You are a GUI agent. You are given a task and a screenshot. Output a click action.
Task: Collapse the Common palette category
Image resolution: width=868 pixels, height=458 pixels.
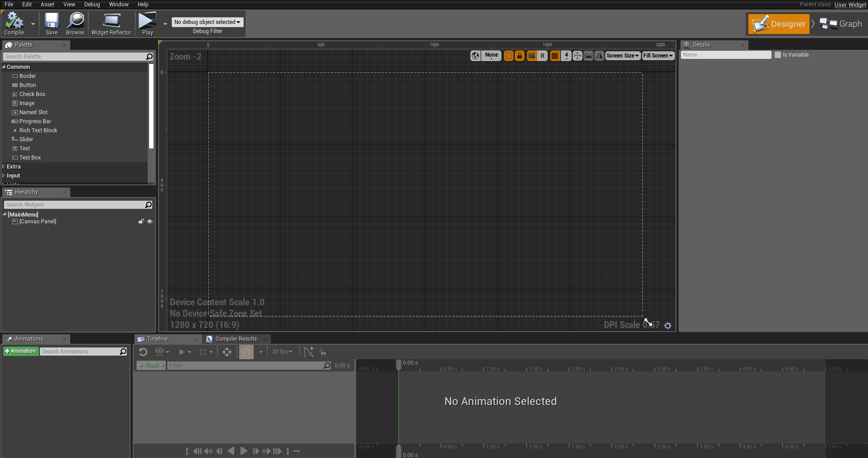coord(4,67)
